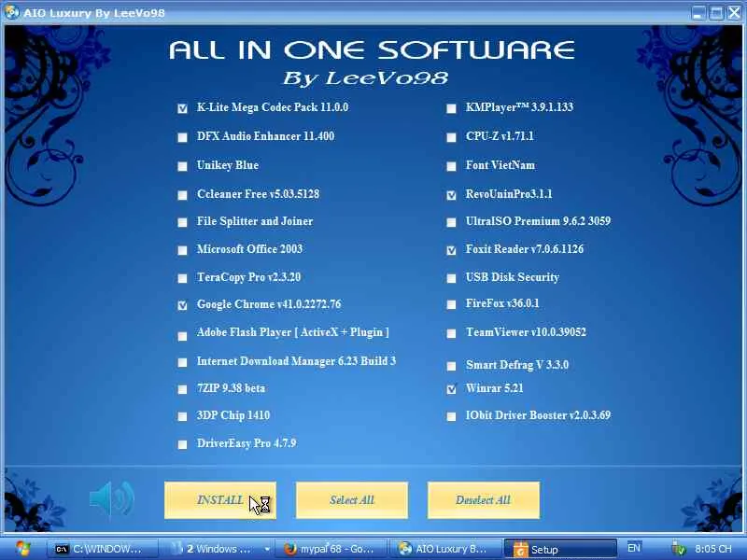Uncheck Winrar 5.21
The width and height of the screenshot is (747, 560).
coord(451,389)
